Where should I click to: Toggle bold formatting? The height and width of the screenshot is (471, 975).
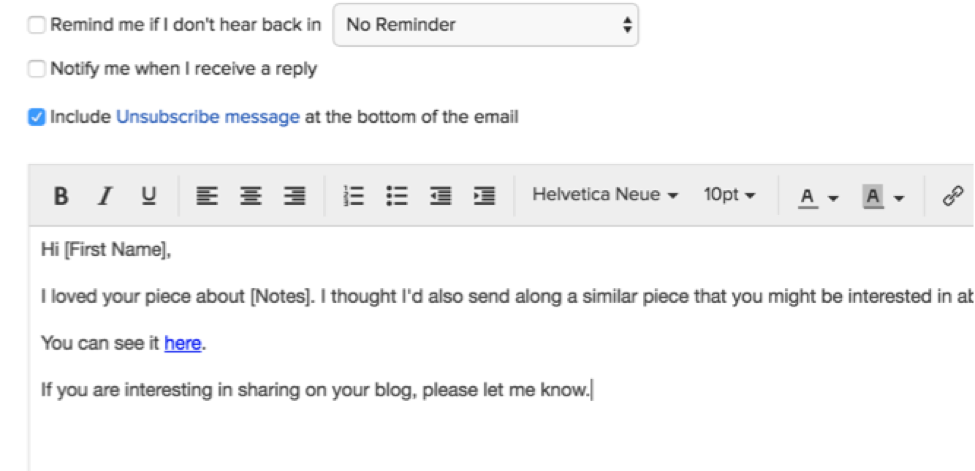pos(61,196)
